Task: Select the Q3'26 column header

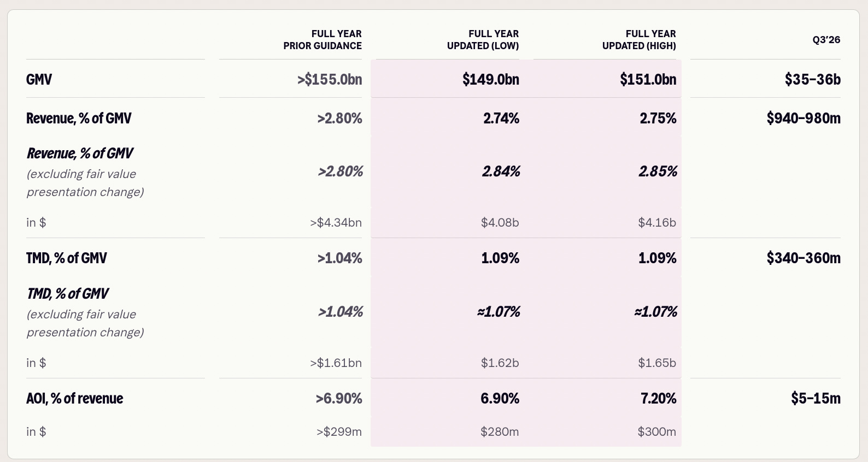Action: coord(826,40)
